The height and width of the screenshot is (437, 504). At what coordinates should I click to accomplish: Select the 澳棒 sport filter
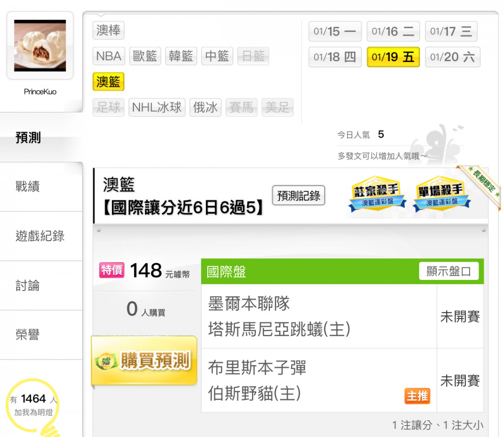pos(108,30)
